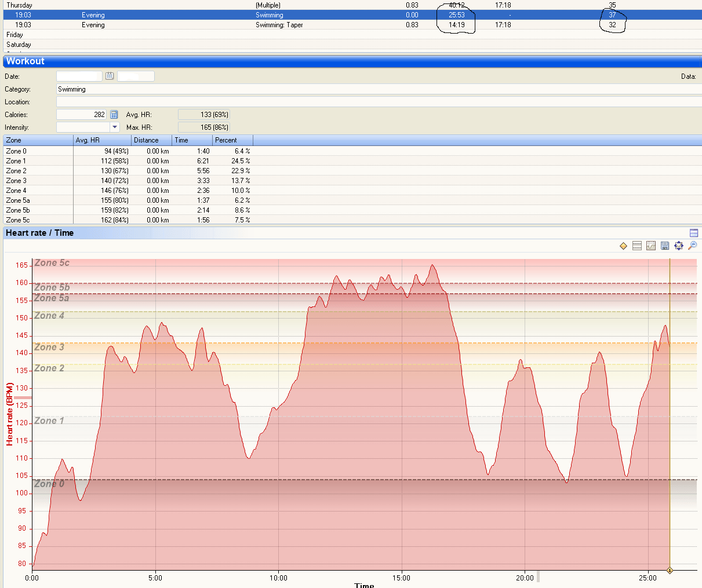
Task: Save the heart rate chart with the floppy icon
Action: point(665,246)
